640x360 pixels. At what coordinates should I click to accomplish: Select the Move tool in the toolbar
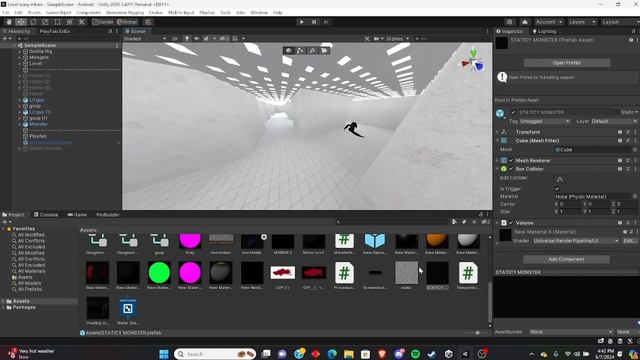coord(21,22)
